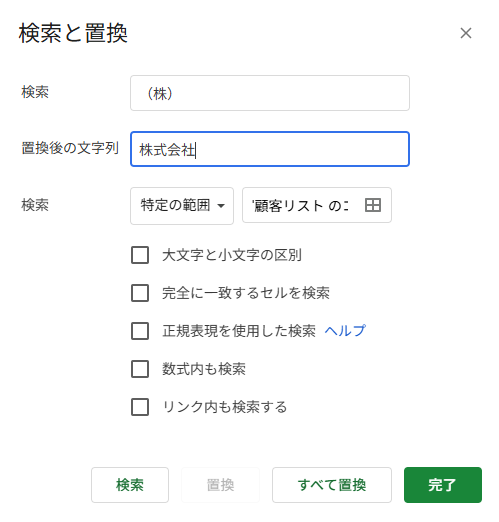Click into the field containing 株式会社
499x522 pixels.
(270, 149)
